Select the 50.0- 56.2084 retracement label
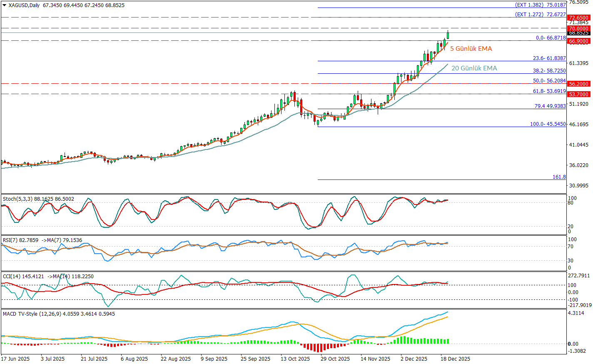 point(549,81)
